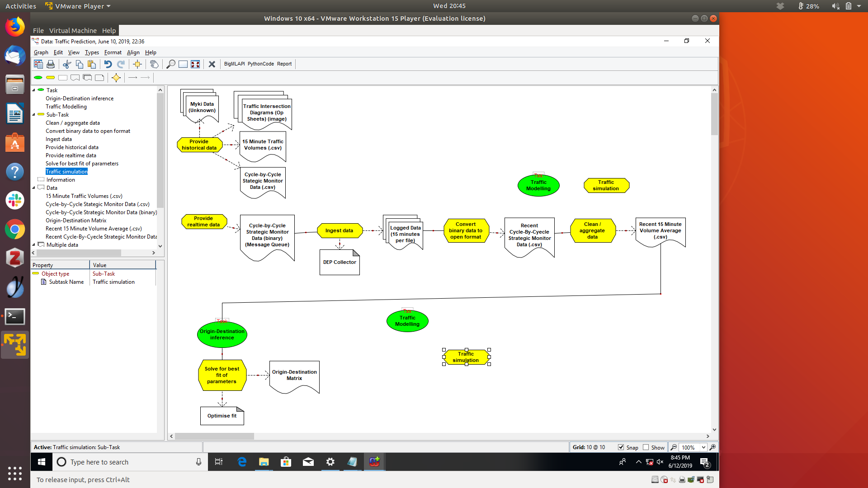This screenshot has height=488, width=868.
Task: Disable the Snap checkbox
Action: (621, 447)
